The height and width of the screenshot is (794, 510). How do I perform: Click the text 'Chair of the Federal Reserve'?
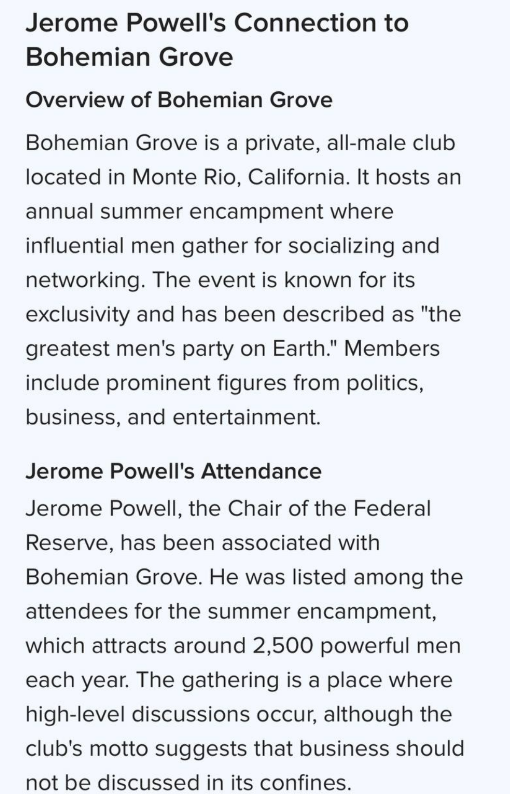[x=228, y=526]
